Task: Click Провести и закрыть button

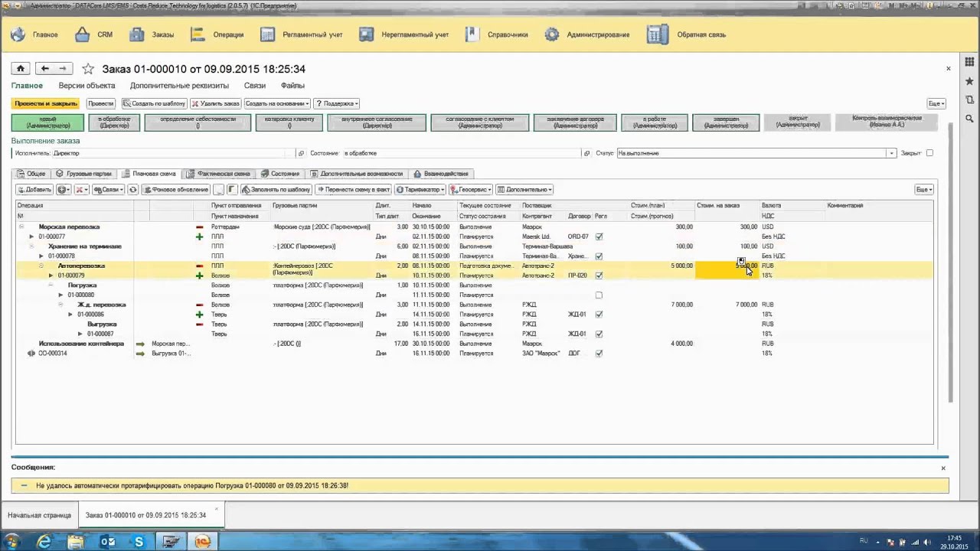Action: 46,103
